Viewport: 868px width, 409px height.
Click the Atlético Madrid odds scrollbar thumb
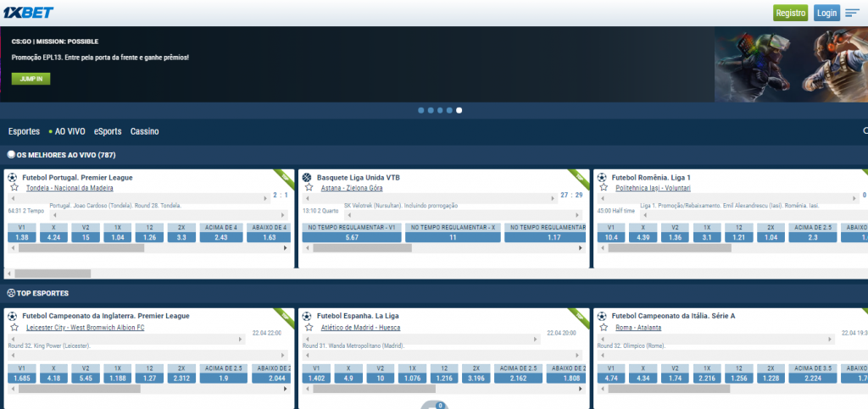[374, 389]
